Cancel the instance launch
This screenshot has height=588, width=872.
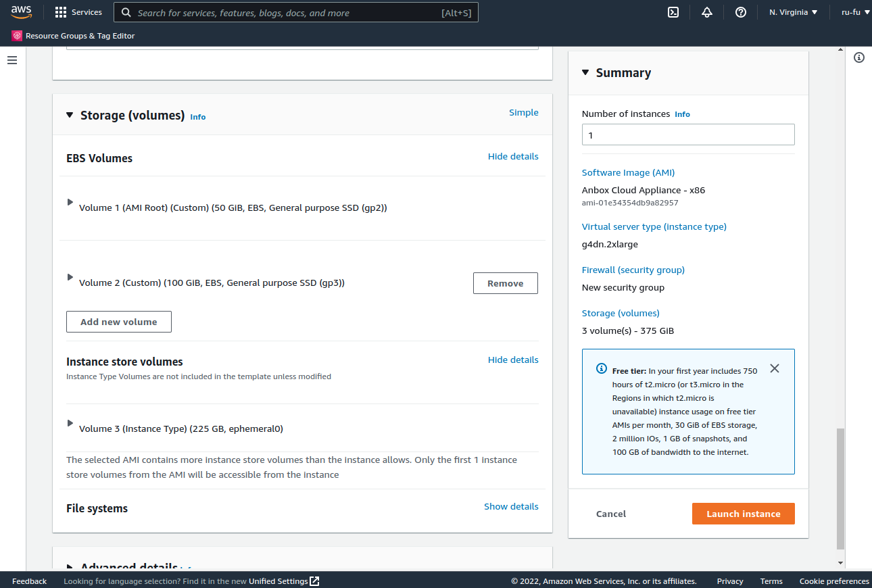(611, 514)
